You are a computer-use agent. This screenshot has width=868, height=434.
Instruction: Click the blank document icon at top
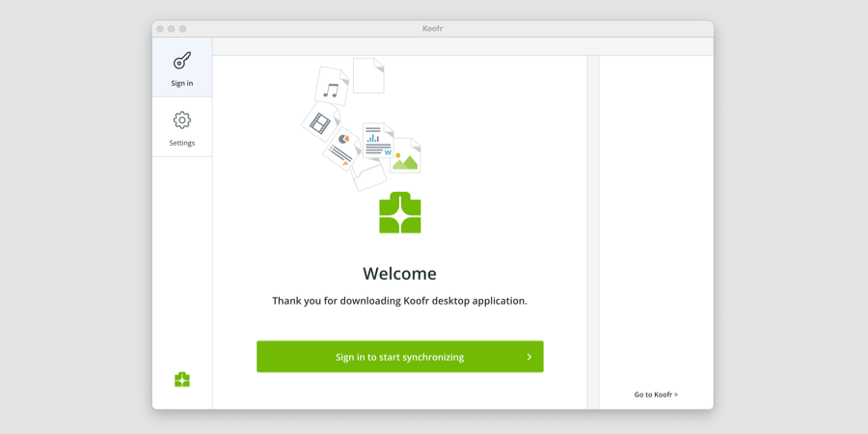click(x=368, y=76)
